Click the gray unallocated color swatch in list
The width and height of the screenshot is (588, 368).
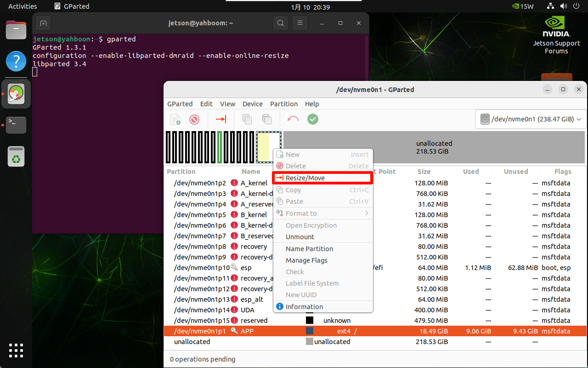(309, 342)
